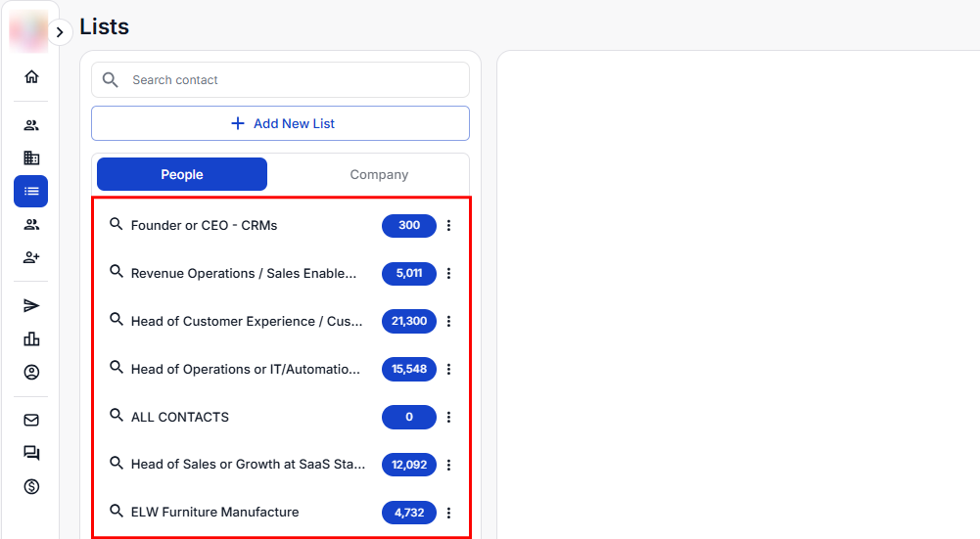Open the paper plane send icon
Image resolution: width=980 pixels, height=539 pixels.
pos(31,306)
